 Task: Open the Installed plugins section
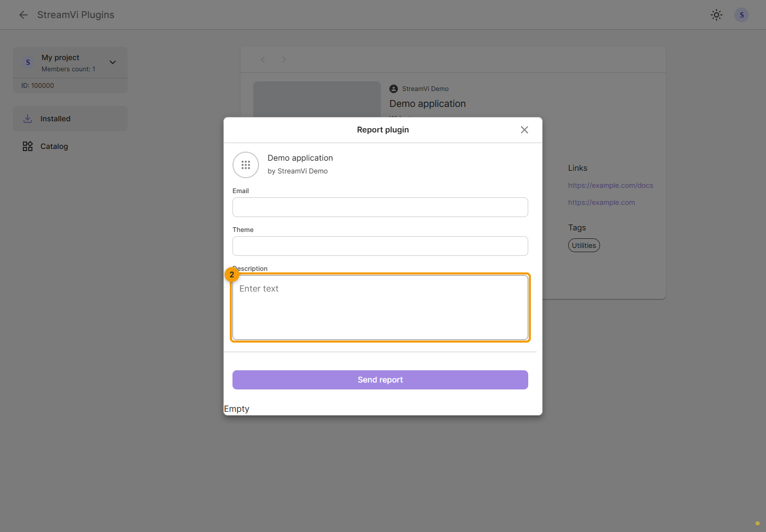click(70, 119)
